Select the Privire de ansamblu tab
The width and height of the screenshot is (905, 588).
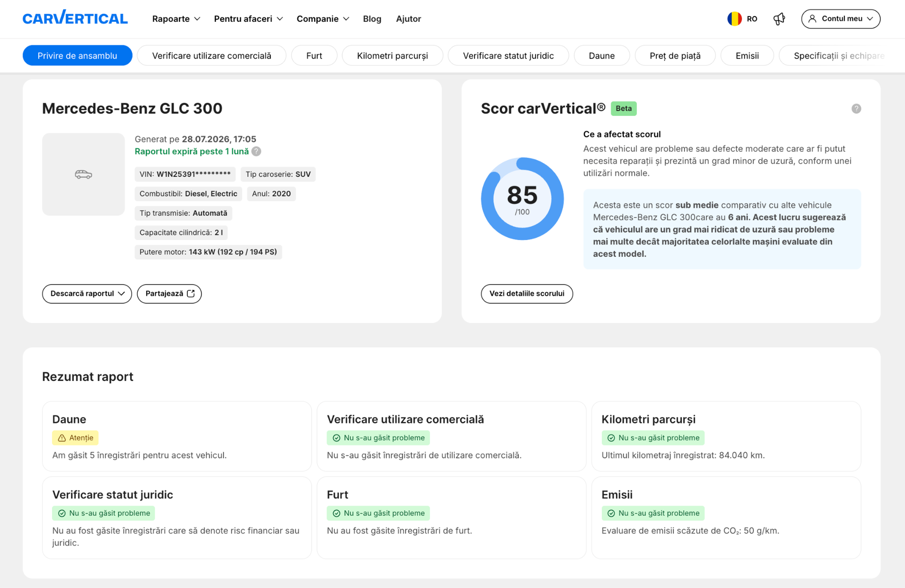[x=78, y=56]
